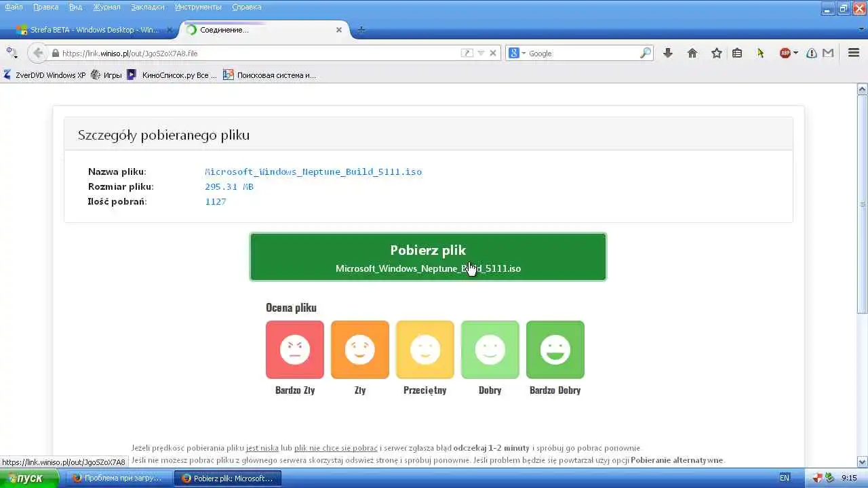Close the Strefa BETA tab
Image resolution: width=868 pixels, height=488 pixels.
[170, 30]
